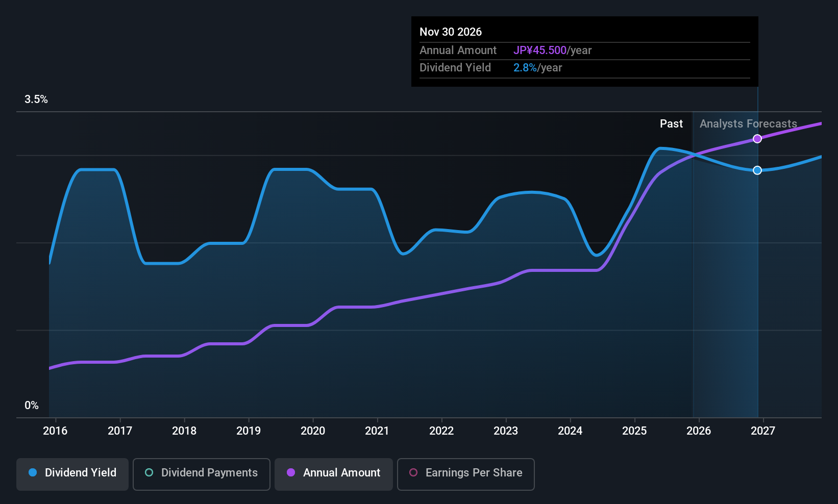Click the JP¥45.500 annual amount value
This screenshot has height=504, width=838.
539,51
